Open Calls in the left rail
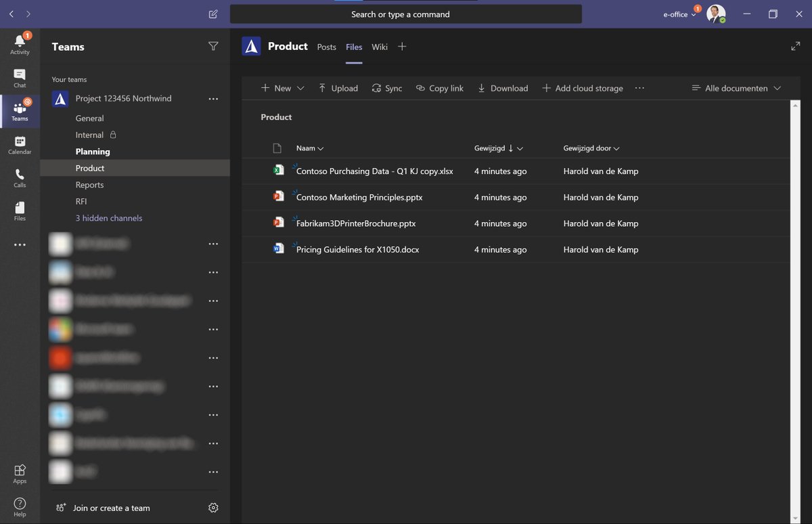812x524 pixels. click(x=20, y=178)
